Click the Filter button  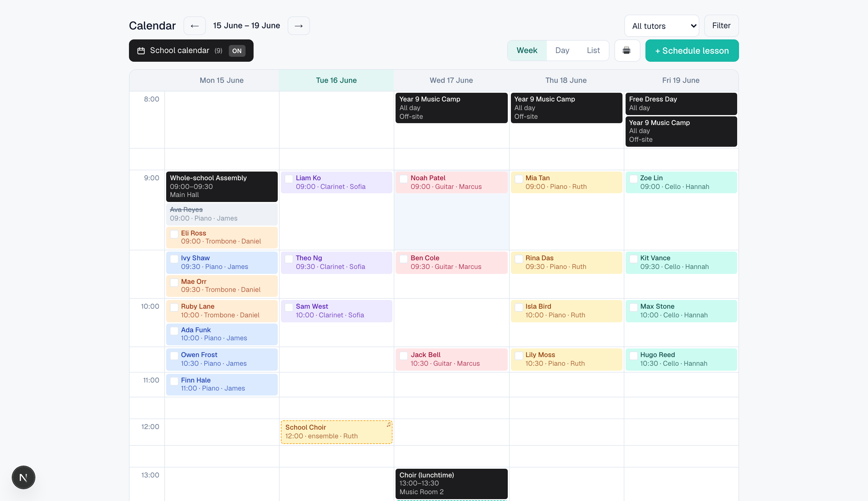point(721,26)
